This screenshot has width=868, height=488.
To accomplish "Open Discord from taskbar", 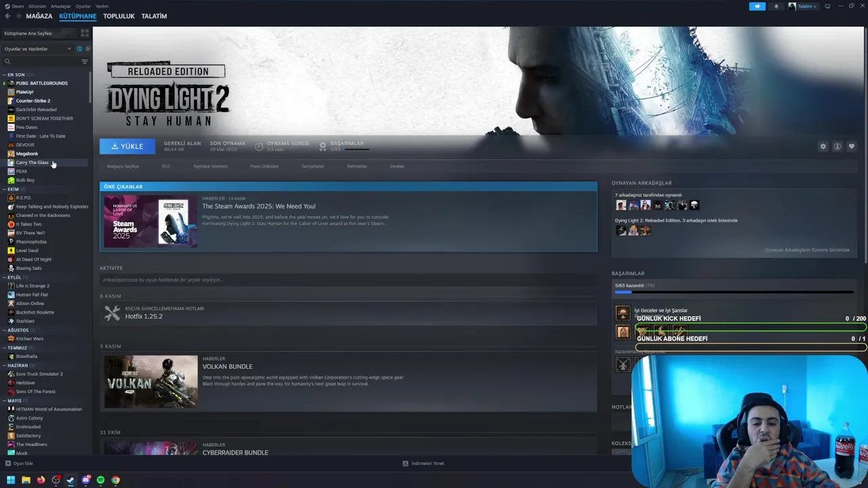I will click(x=86, y=480).
